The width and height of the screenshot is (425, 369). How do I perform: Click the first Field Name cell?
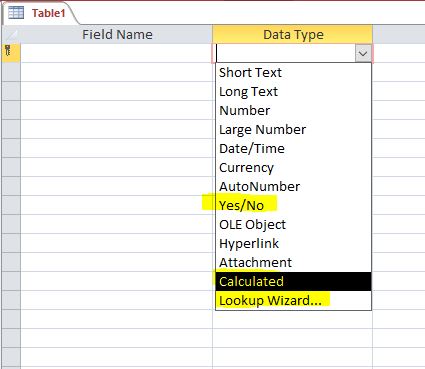pyautogui.click(x=116, y=53)
